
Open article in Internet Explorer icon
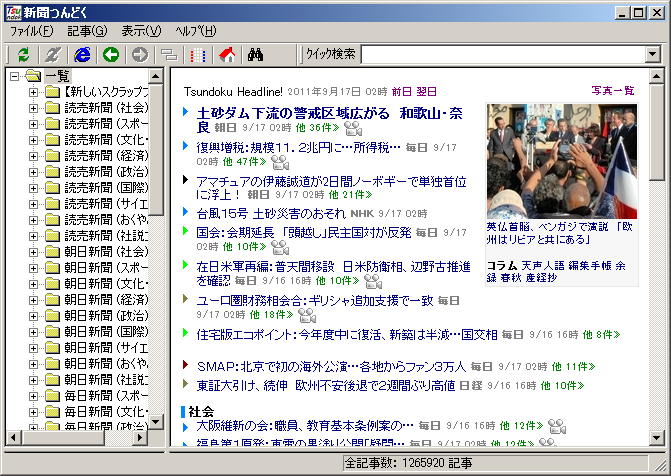click(82, 55)
